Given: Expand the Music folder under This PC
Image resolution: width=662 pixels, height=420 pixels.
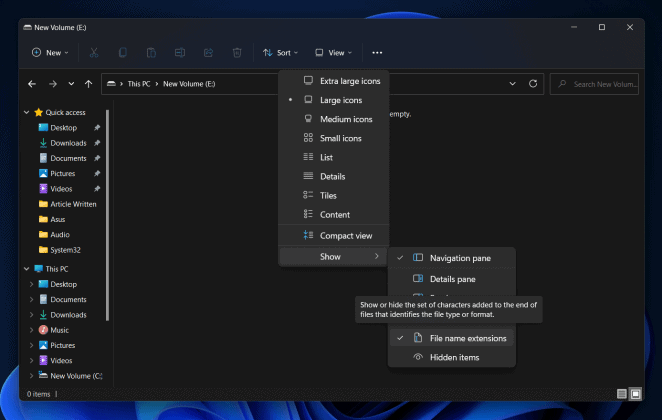Looking at the screenshot, I should tap(31, 330).
